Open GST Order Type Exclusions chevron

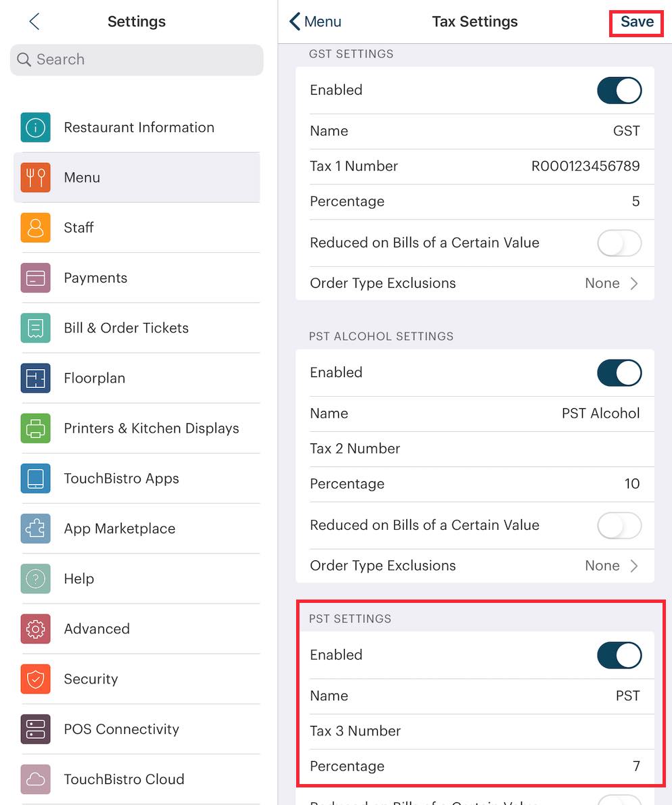(633, 283)
